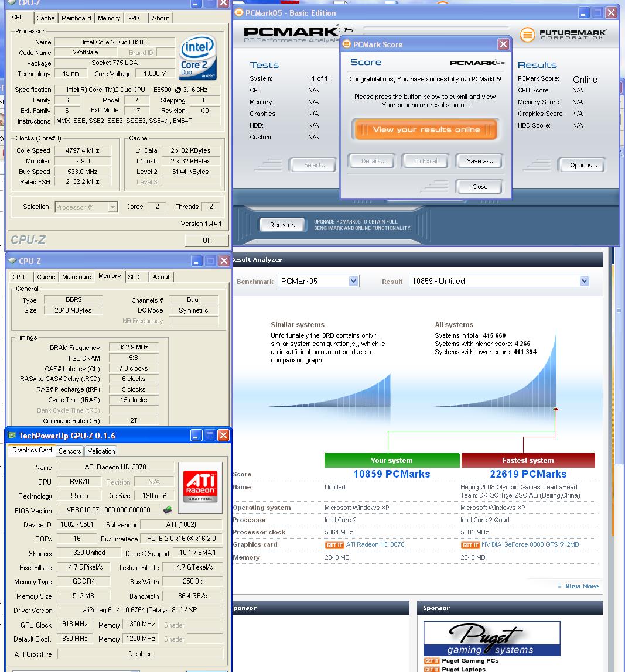625x672 pixels.
Task: Click the BIOS version save chip icon
Action: coord(168,510)
